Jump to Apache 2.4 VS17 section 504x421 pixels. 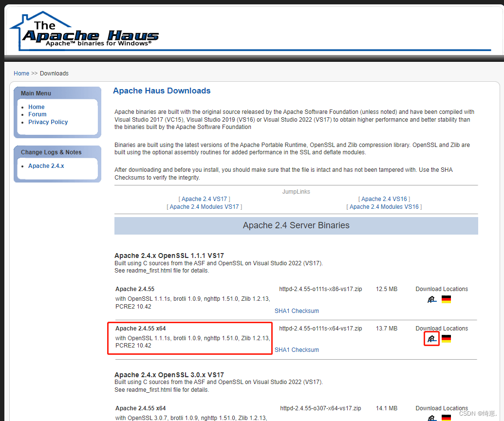[x=204, y=199]
